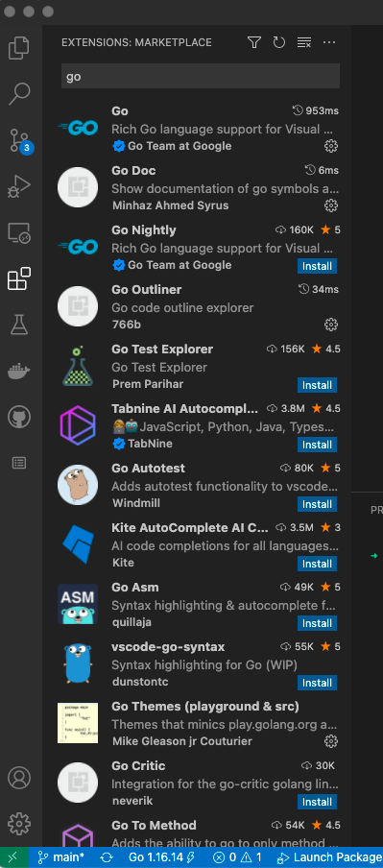Select the Go Autotest gopher thumbnail

click(x=78, y=485)
